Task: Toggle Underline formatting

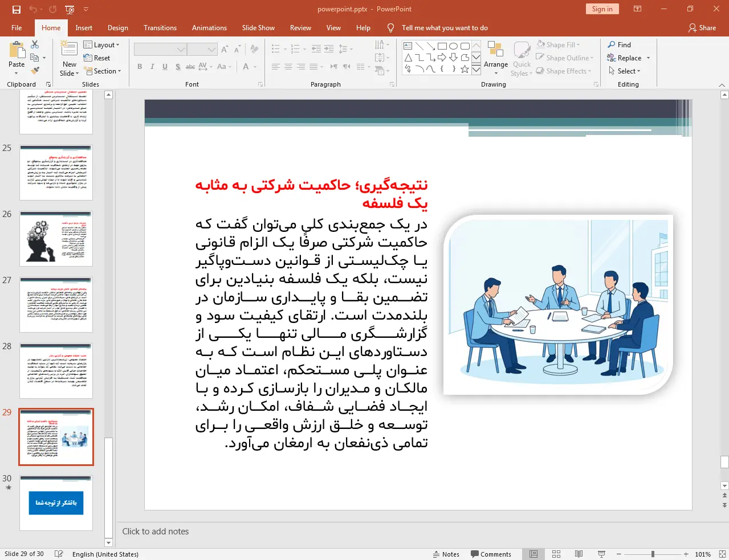Action: point(165,67)
